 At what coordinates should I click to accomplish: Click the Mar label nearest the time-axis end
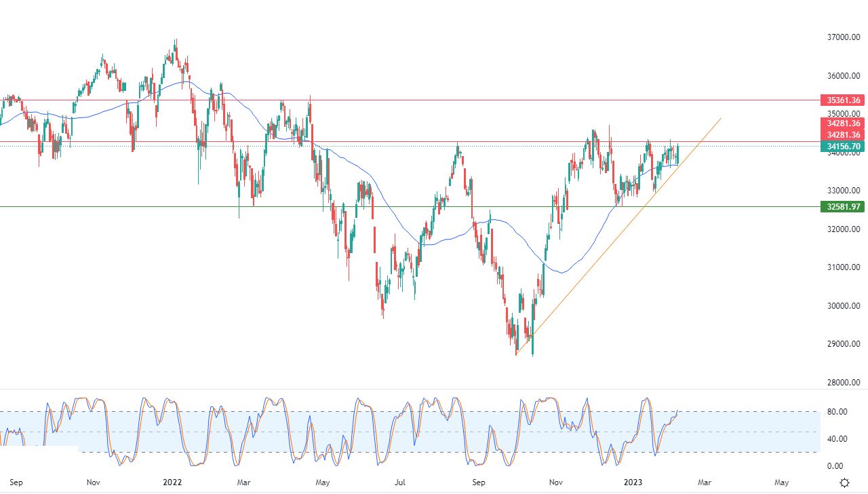(x=705, y=482)
